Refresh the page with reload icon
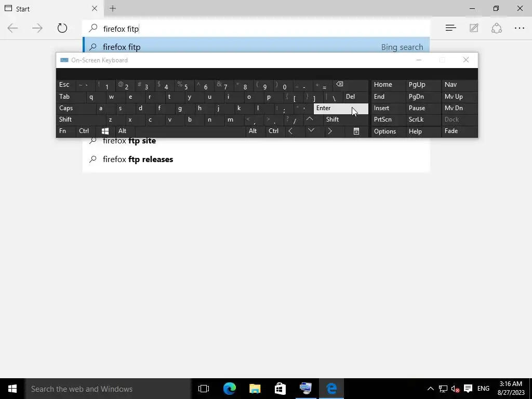The height and width of the screenshot is (399, 532). tap(62, 28)
